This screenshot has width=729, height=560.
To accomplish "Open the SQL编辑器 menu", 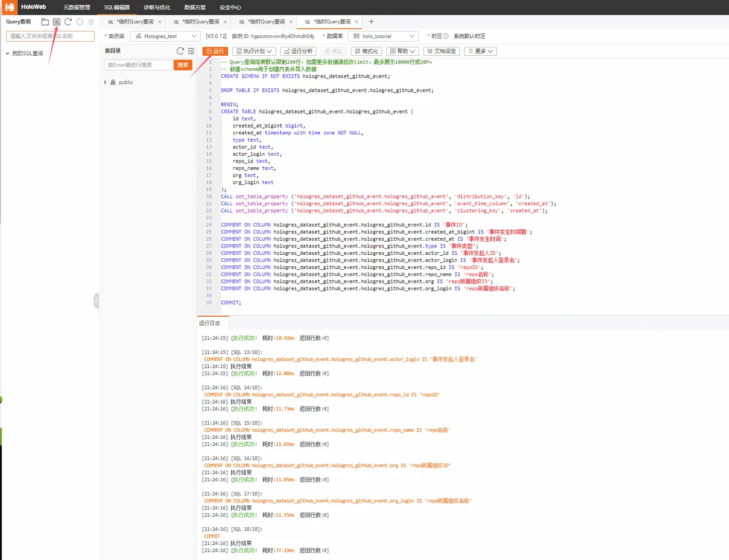I will 117,7.
